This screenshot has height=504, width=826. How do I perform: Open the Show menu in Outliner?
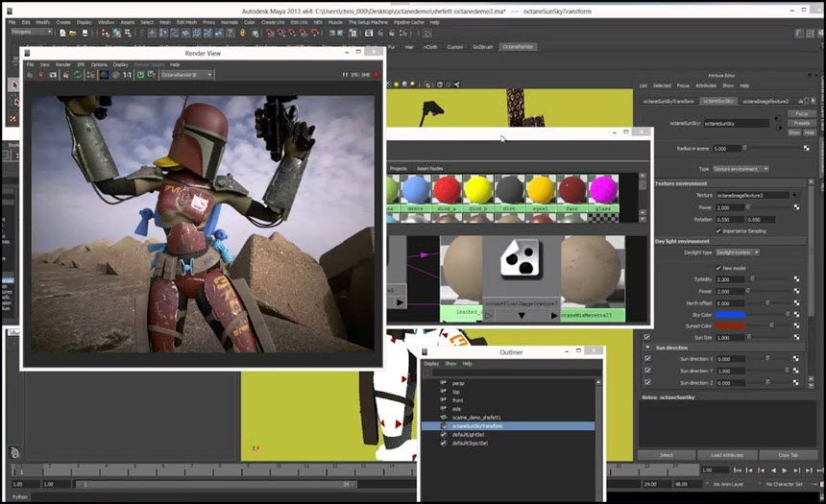[450, 364]
